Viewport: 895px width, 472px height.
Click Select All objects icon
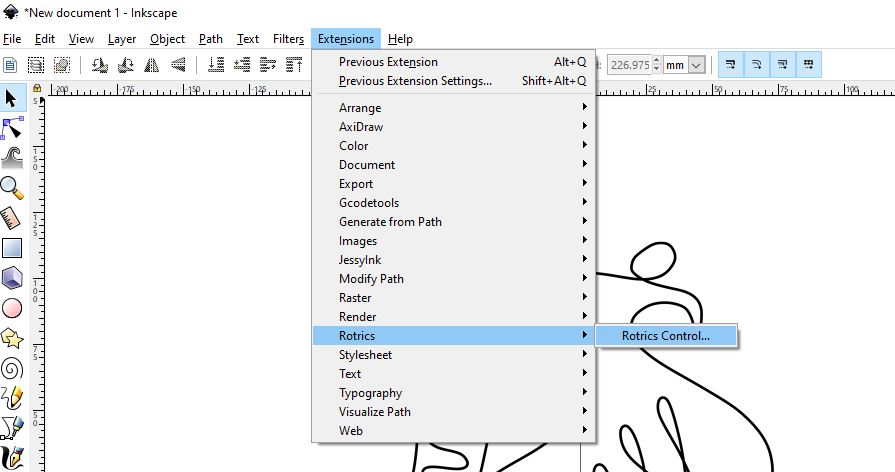[x=10, y=65]
